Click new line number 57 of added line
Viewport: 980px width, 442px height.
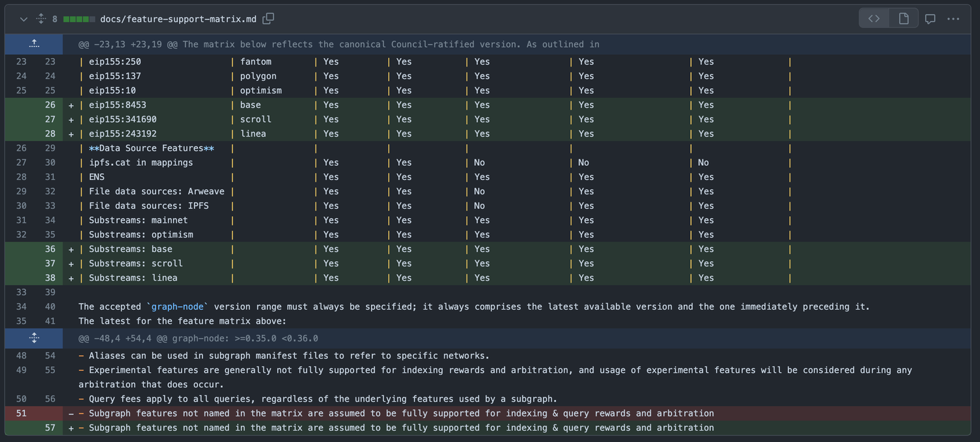pos(50,428)
